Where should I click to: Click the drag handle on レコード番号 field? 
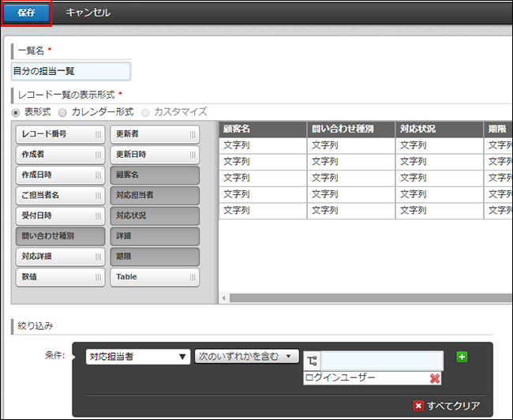point(98,134)
